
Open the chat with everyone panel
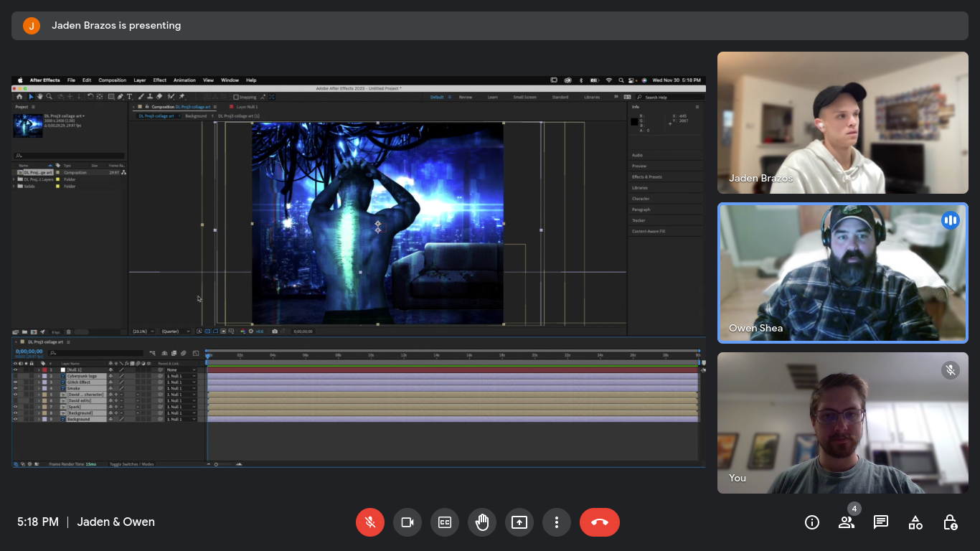click(x=881, y=522)
